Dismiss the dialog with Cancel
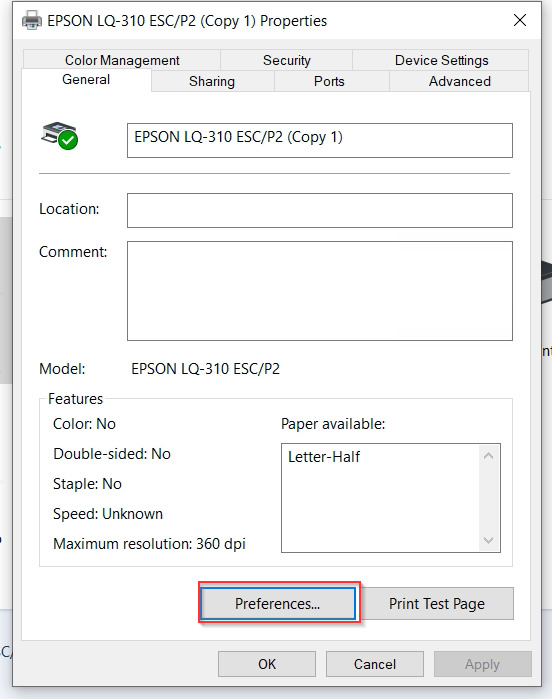Image resolution: width=552 pixels, height=699 pixels. click(375, 664)
